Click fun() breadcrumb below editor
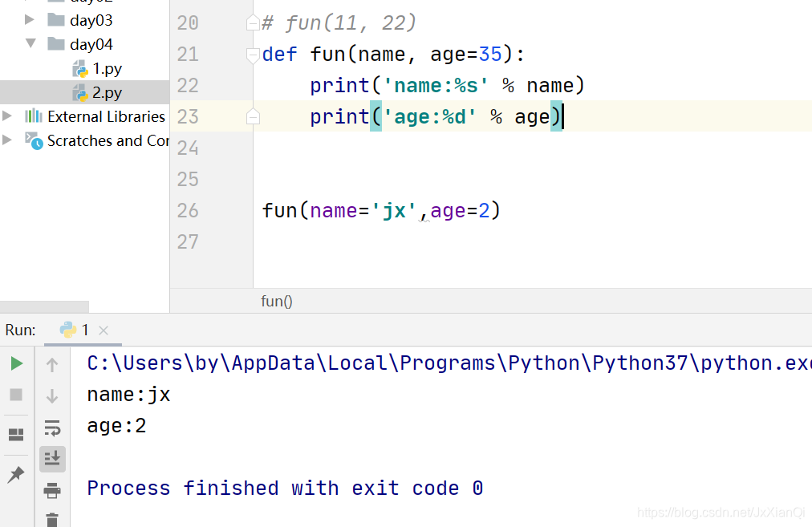This screenshot has width=812, height=527. (277, 302)
